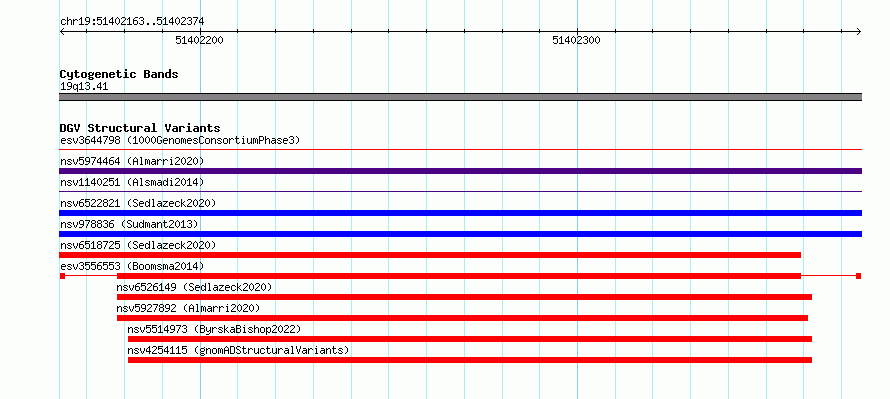Image resolution: width=890 pixels, height=399 pixels.
Task: Click the Cytogenetic Bands track title
Action: point(119,74)
